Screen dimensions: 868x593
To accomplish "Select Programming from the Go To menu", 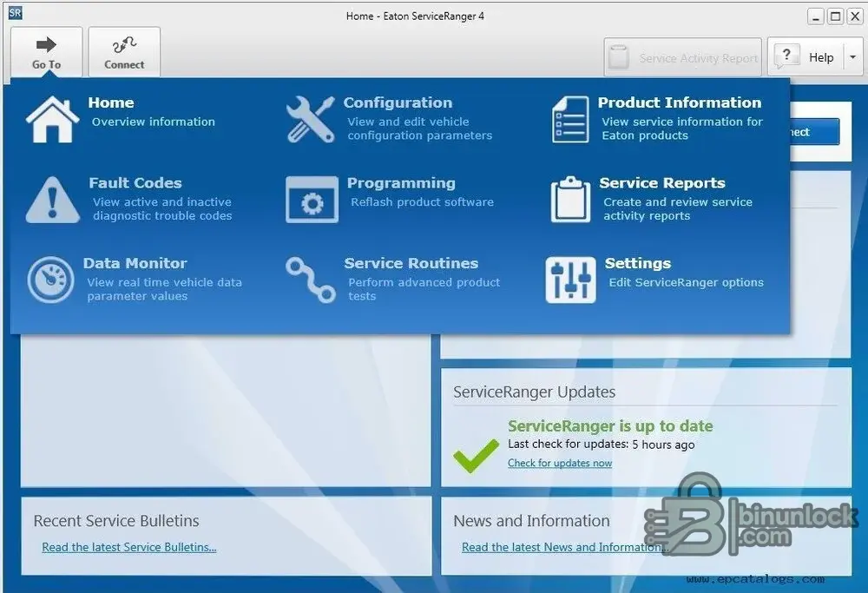I will point(401,182).
